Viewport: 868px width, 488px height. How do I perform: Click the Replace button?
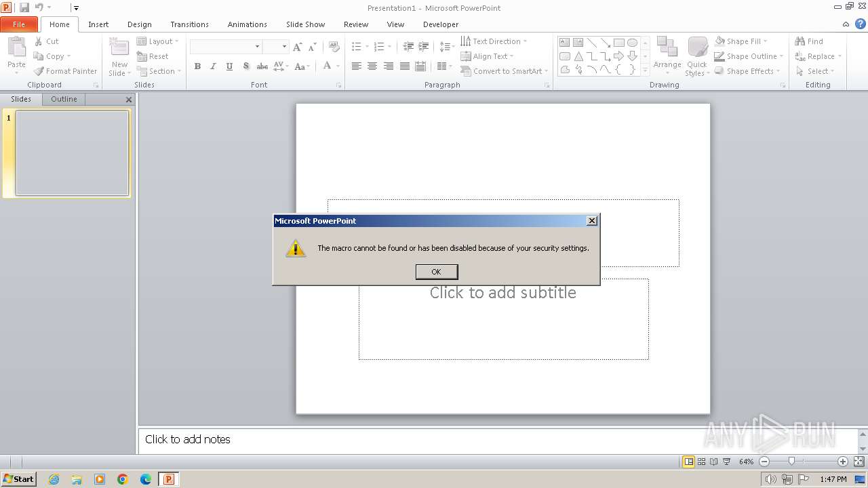818,56
